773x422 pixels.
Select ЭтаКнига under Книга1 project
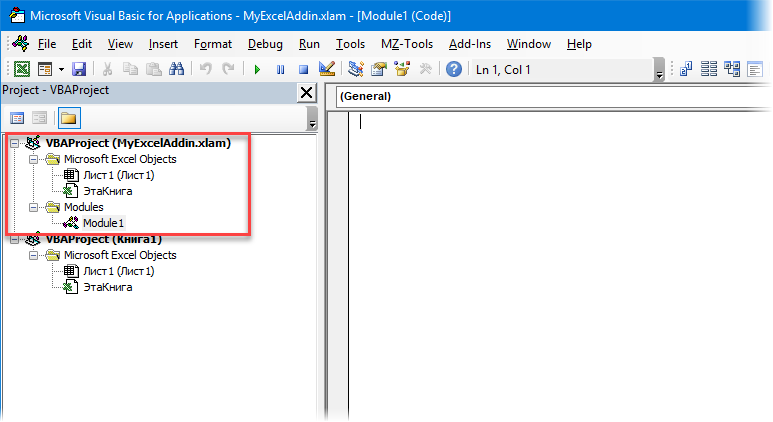(x=107, y=287)
